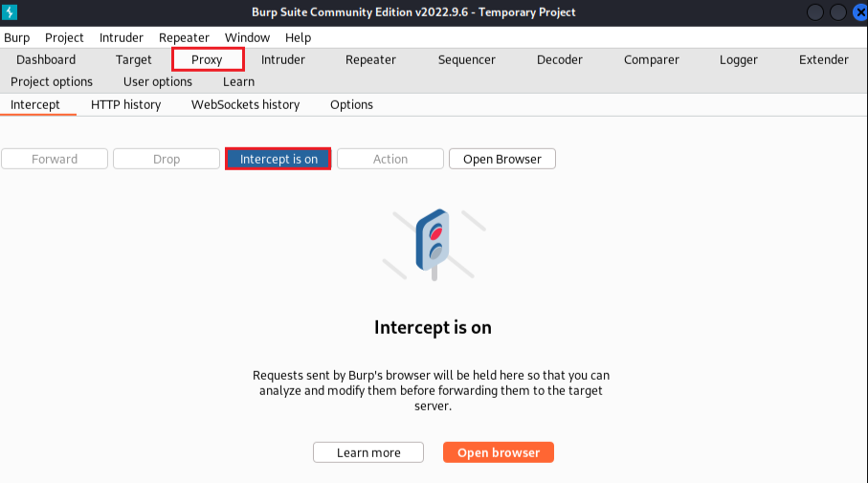Select the Intercept sub-tab
Screen dimensions: 868x483
(34, 104)
